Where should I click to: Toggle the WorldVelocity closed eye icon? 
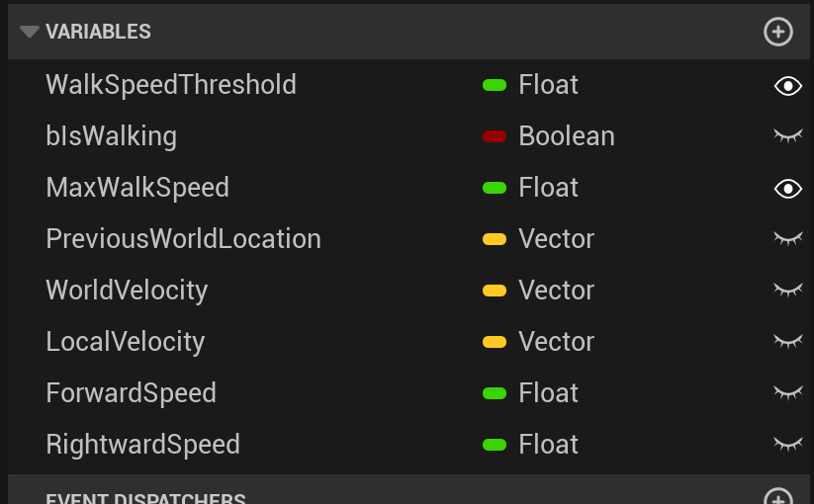click(x=787, y=291)
